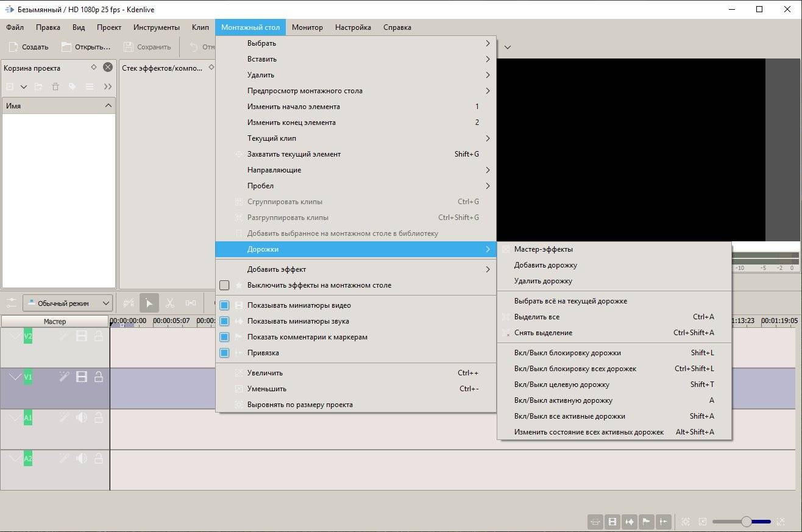Click the Сохранить toolbar button
Screen dimensions: 802x532
click(x=147, y=47)
